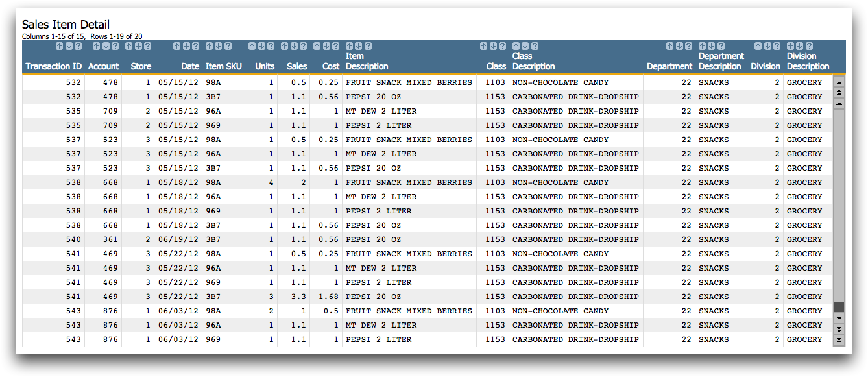Sort Division Description column descending
The height and width of the screenshot is (377, 868).
pyautogui.click(x=800, y=46)
